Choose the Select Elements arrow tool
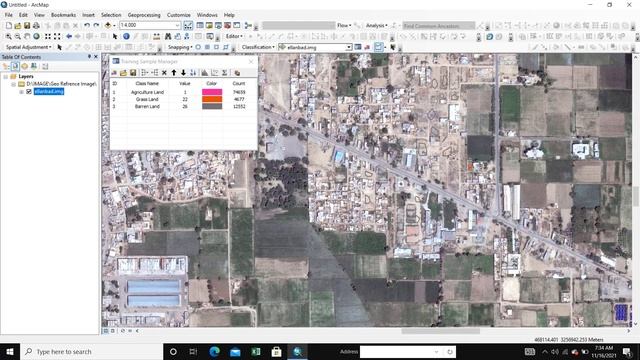640x360 pixels. click(115, 36)
